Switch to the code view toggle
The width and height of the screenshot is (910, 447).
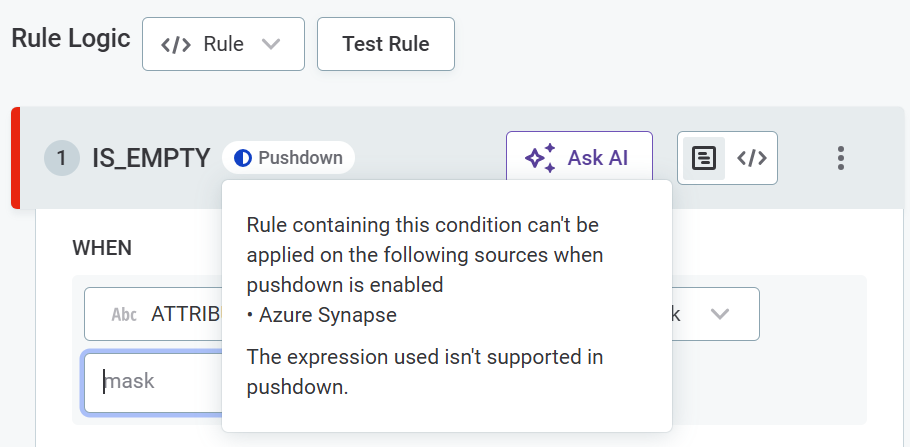(x=752, y=158)
